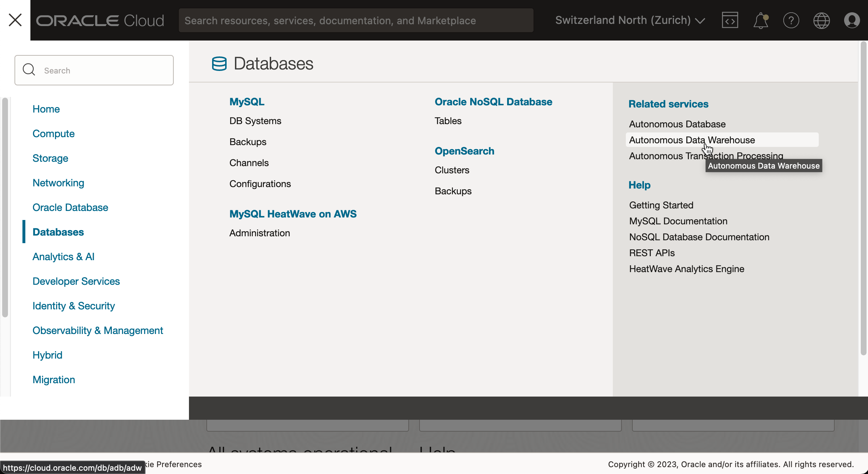
Task: Open Autonomous Transaction Processing related service
Action: tap(706, 156)
